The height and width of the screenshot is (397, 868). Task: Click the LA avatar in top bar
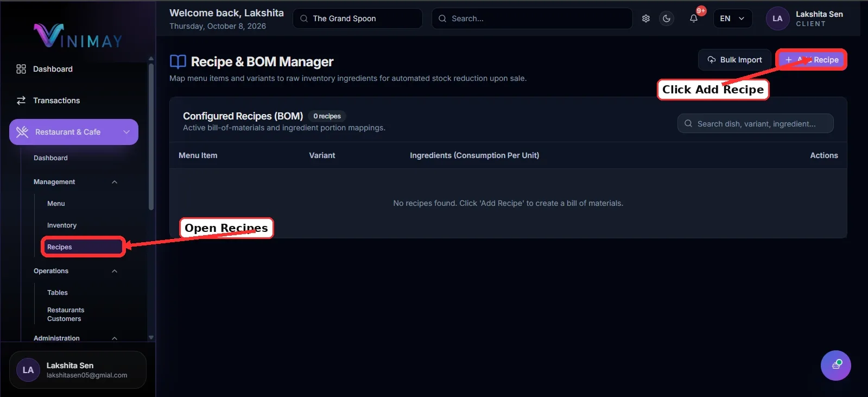point(777,18)
